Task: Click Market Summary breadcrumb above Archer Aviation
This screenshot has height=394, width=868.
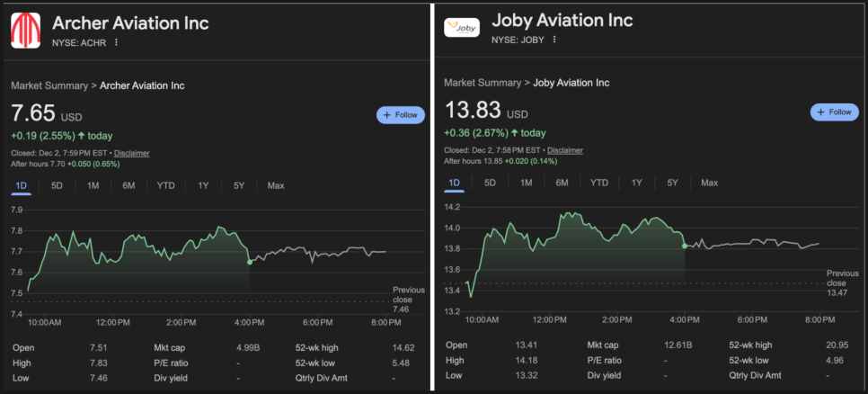Action: pyautogui.click(x=49, y=85)
